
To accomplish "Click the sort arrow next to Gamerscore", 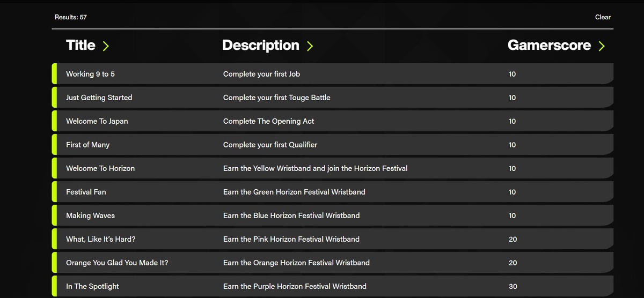I will click(601, 46).
